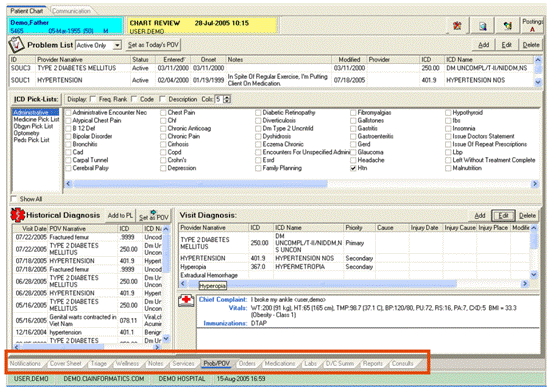Image resolution: width=552 pixels, height=389 pixels.
Task: Open the Notifications tab
Action: (x=25, y=363)
